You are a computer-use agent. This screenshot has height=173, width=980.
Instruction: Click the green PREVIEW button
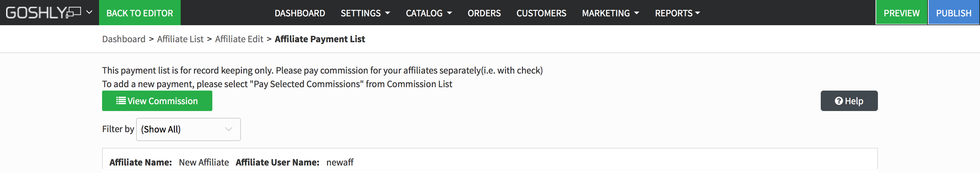(x=901, y=13)
